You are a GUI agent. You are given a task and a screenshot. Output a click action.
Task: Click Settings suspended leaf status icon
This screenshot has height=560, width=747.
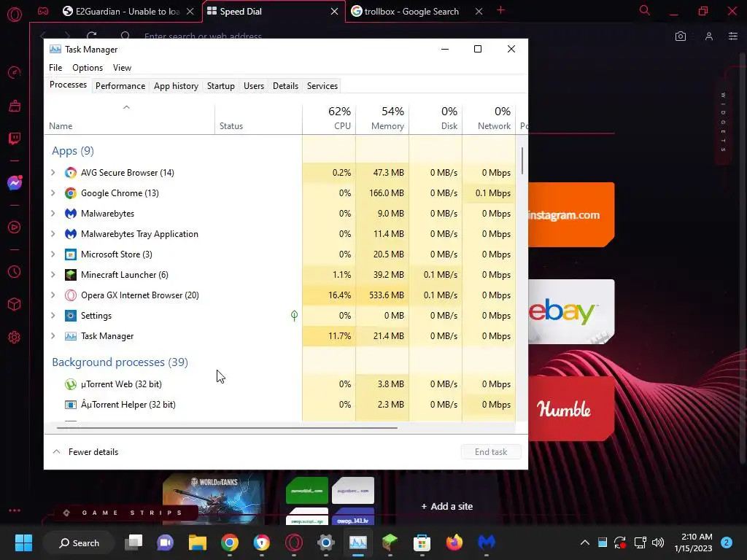(295, 316)
